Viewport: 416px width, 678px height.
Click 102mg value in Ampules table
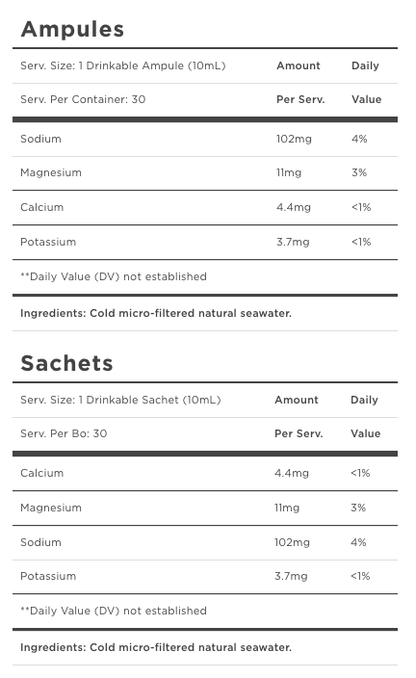[294, 139]
